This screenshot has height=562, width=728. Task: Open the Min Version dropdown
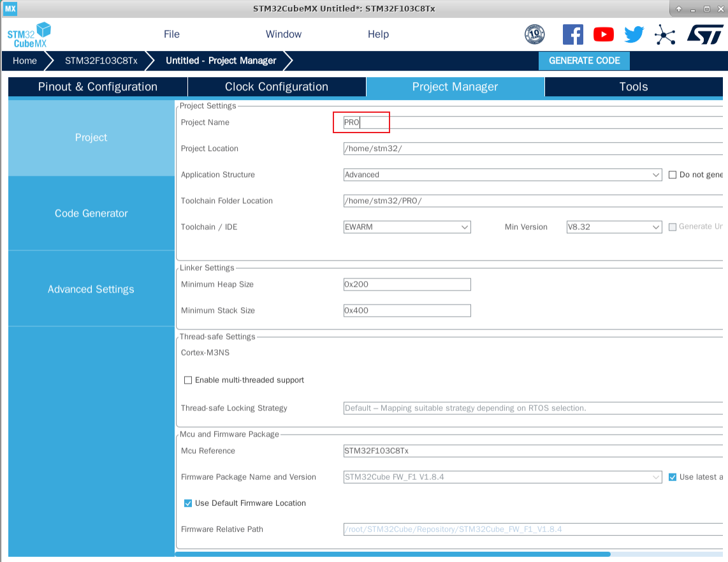(x=615, y=227)
